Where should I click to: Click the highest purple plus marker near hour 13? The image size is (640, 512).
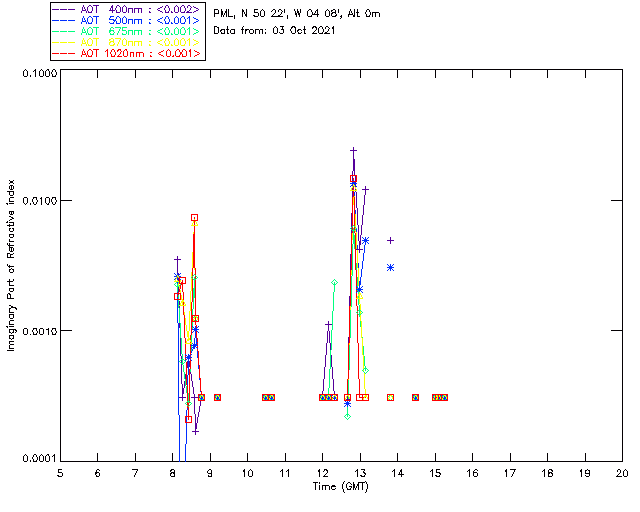pyautogui.click(x=353, y=151)
